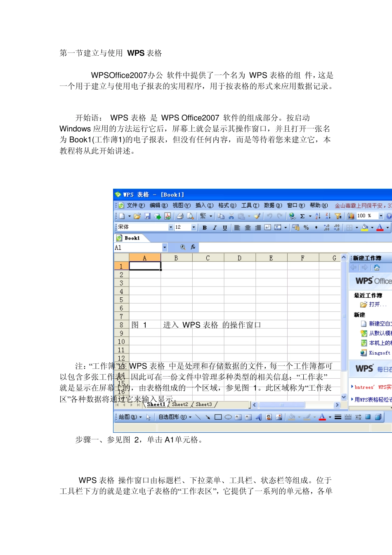Select row 5 header
This screenshot has width=392, height=555.
121,300
